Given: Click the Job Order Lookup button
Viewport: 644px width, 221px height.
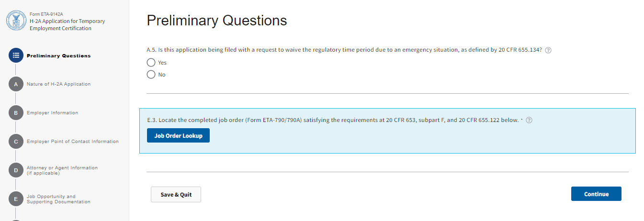Looking at the screenshot, I should [178, 136].
